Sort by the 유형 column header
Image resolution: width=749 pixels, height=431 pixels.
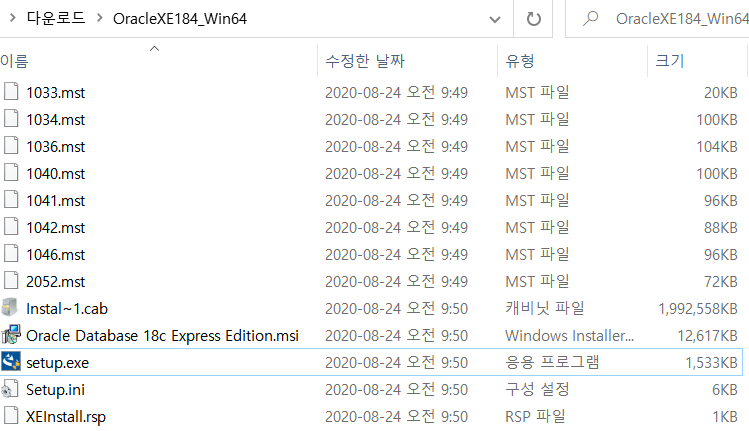520,61
